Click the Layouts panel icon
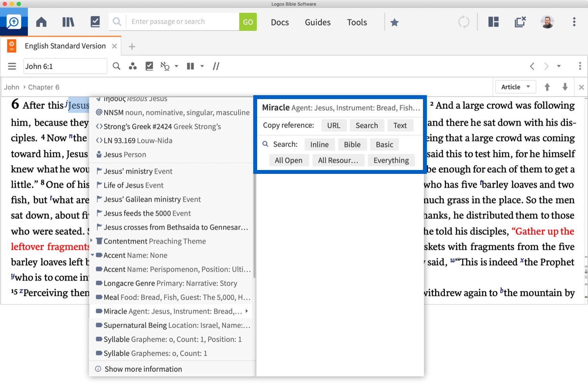This screenshot has height=385, width=588. coord(493,22)
